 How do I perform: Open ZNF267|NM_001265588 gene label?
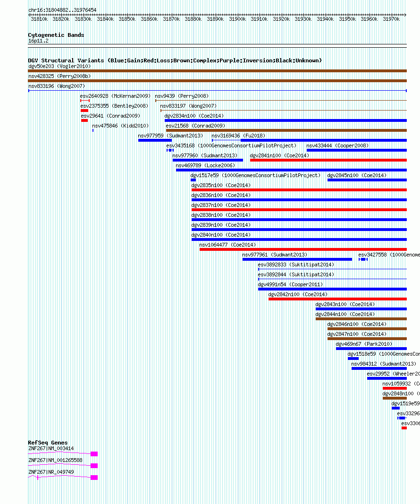(x=55, y=461)
